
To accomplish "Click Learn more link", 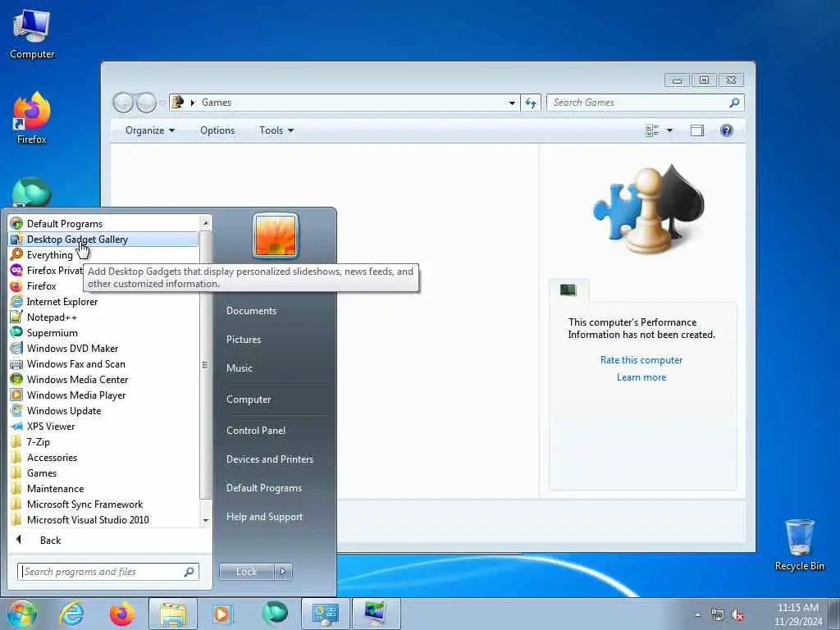I will (641, 377).
